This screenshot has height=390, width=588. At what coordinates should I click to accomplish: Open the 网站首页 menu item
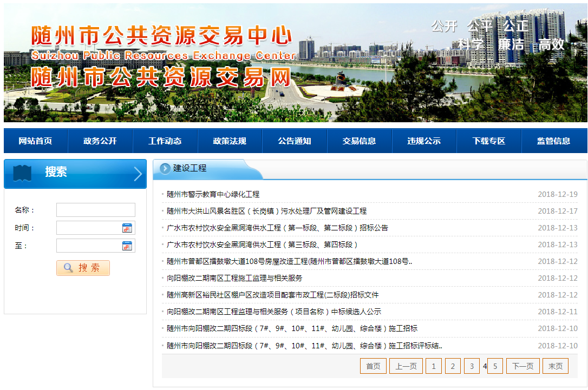click(35, 141)
